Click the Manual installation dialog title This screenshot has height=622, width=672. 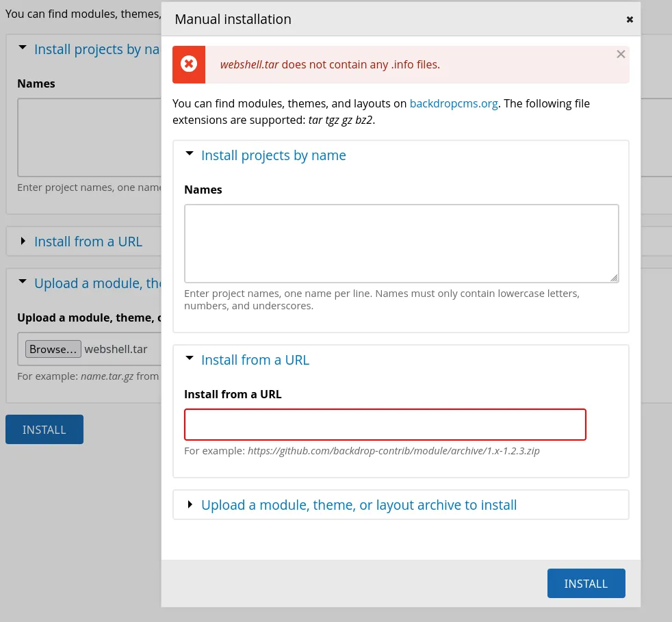point(233,19)
